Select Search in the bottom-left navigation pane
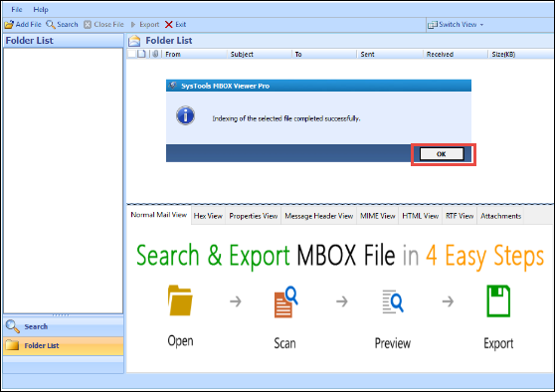Image resolution: width=555 pixels, height=392 pixels. (64, 326)
